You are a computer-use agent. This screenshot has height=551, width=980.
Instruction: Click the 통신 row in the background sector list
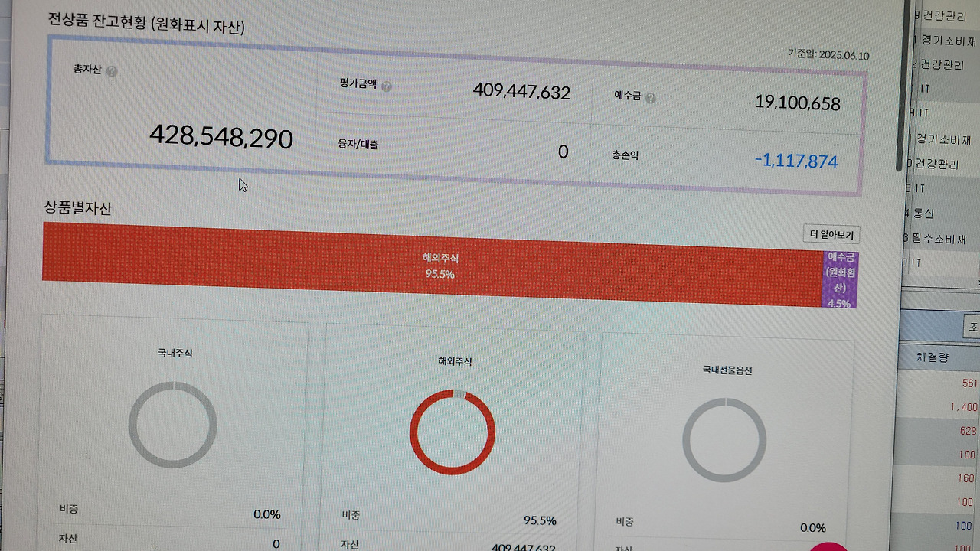(923, 213)
